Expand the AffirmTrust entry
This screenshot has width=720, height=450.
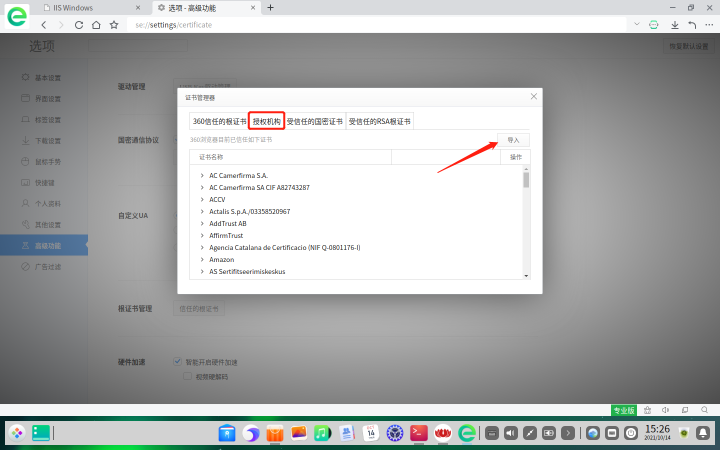[x=202, y=235]
